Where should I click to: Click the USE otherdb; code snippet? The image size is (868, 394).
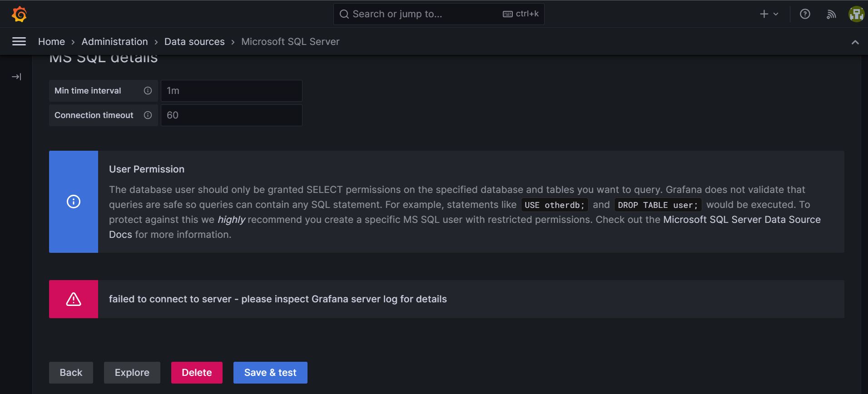555,205
